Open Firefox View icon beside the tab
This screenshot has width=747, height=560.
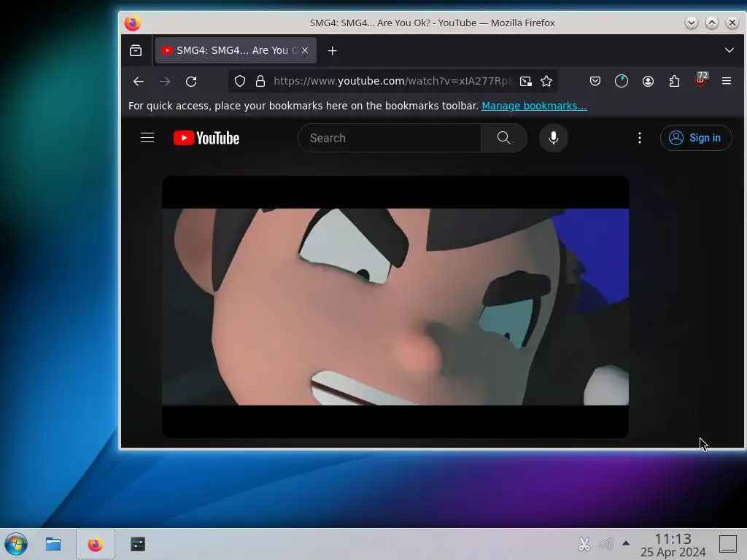pyautogui.click(x=136, y=50)
